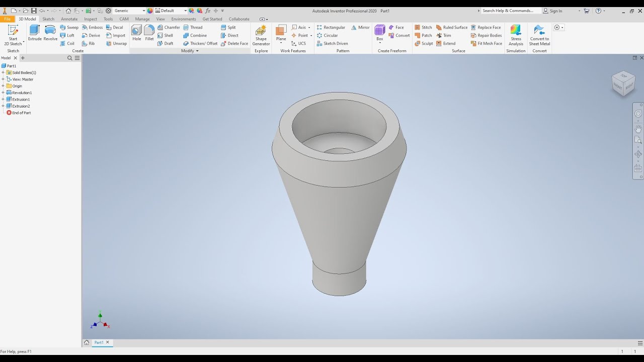Start a 2D Sketch
The width and height of the screenshot is (644, 362).
[x=13, y=35]
